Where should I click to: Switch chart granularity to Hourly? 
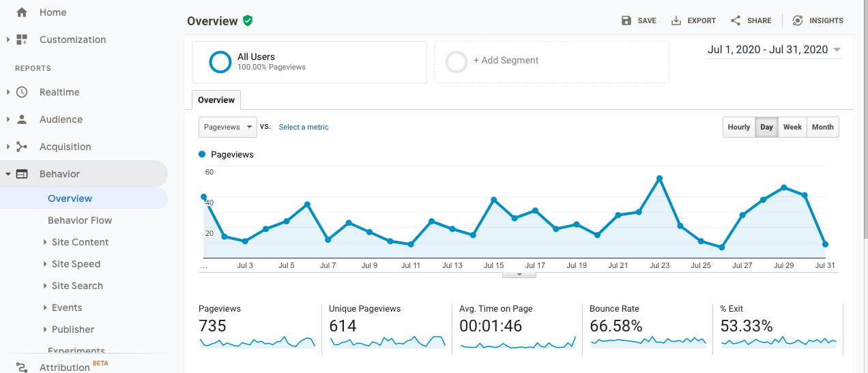point(738,127)
